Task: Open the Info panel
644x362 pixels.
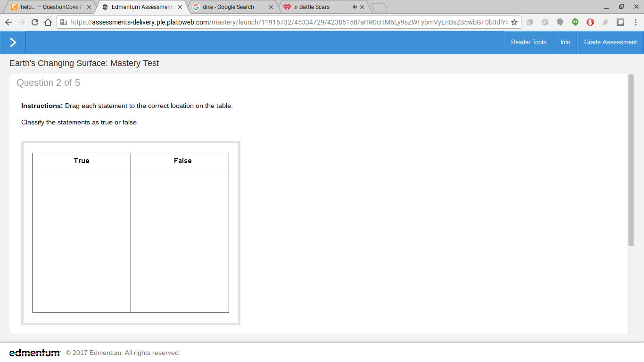Action: click(565, 42)
